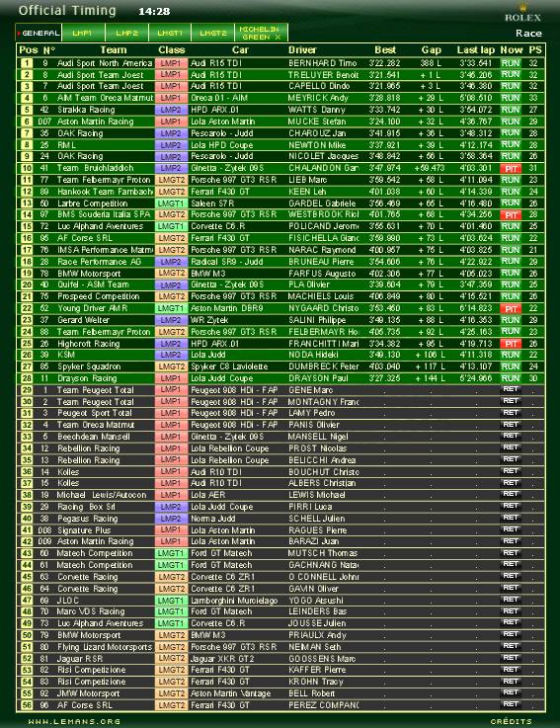Click the RUN status badge for car 9
This screenshot has height=728, width=560.
click(511, 63)
